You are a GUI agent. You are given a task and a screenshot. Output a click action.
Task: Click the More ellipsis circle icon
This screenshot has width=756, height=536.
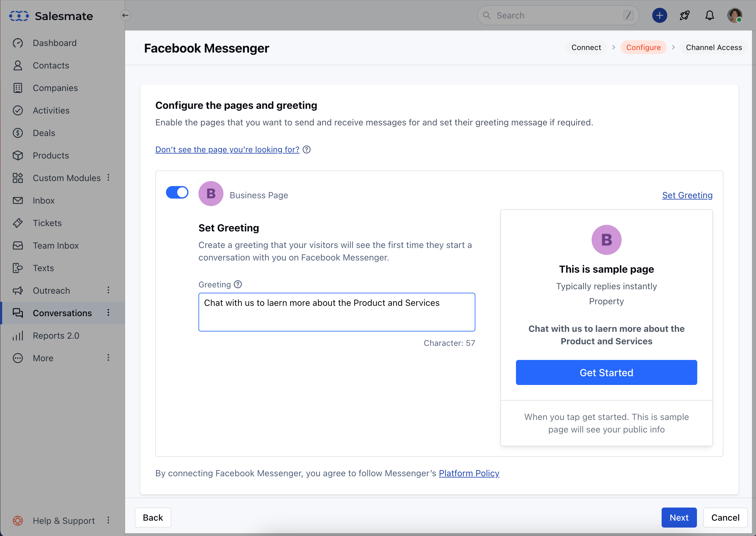(18, 358)
